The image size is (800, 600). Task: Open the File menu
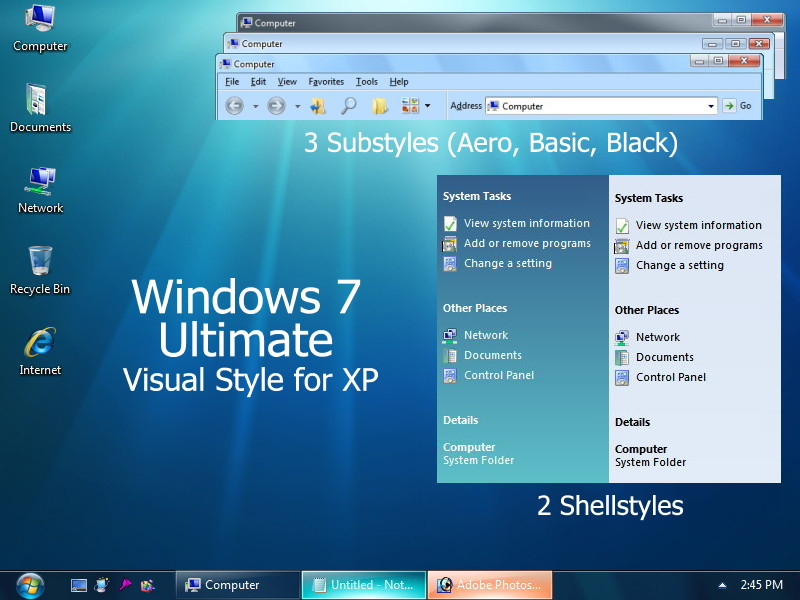coord(232,82)
